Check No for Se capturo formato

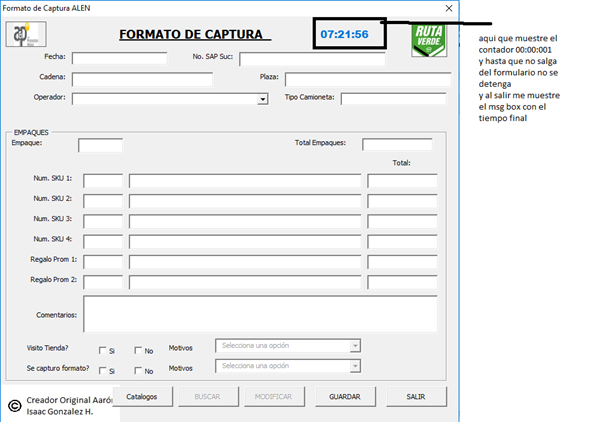(x=138, y=371)
